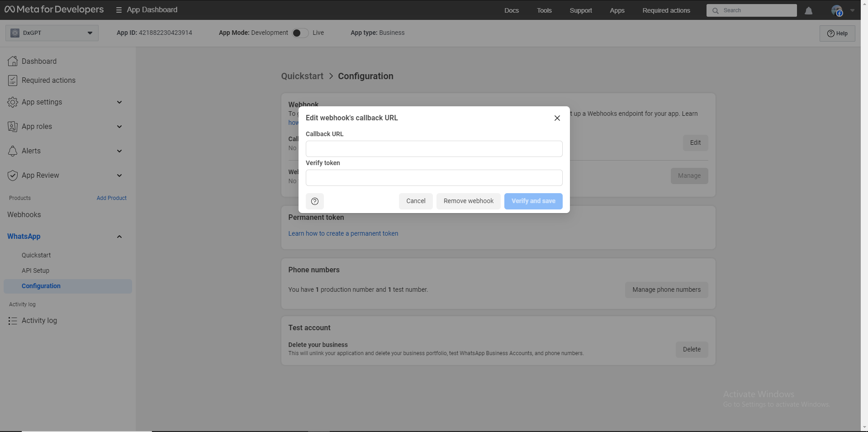The width and height of the screenshot is (868, 432).
Task: Open API Setup under WhatsApp
Action: point(35,271)
